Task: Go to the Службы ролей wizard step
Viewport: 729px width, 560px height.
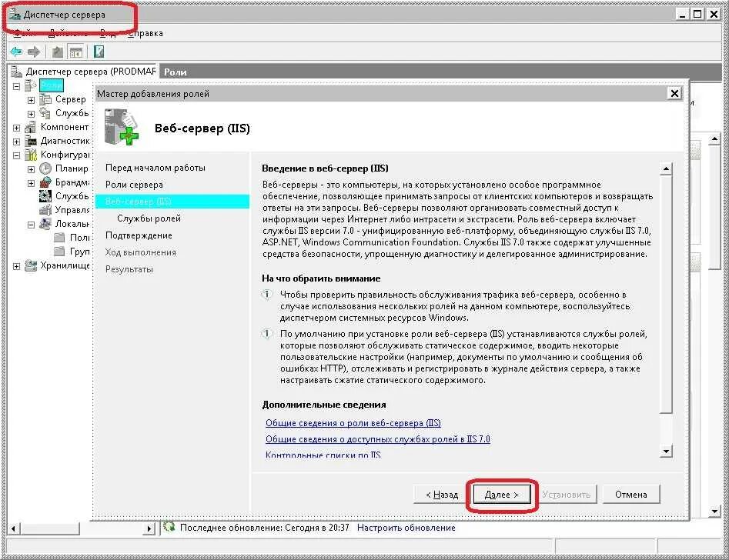Action: tap(149, 218)
